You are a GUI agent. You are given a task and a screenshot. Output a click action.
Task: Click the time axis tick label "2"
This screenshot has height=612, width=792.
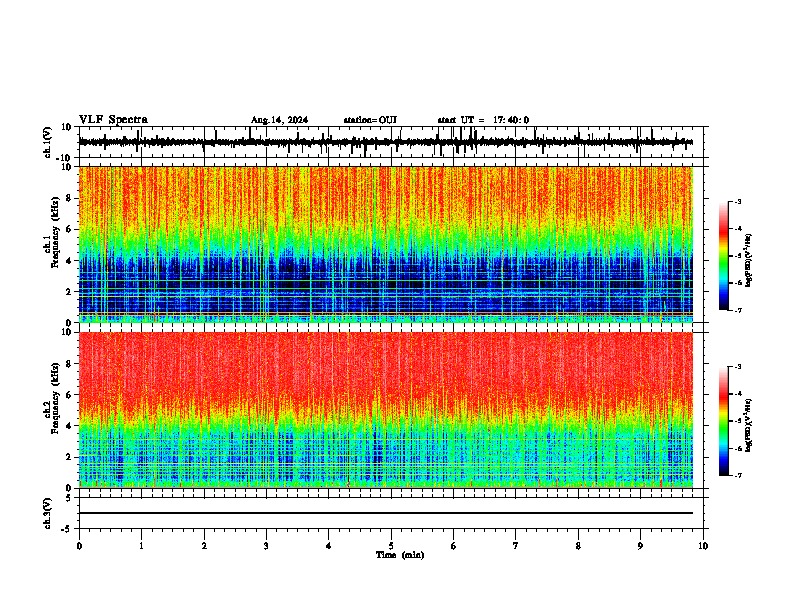point(204,546)
